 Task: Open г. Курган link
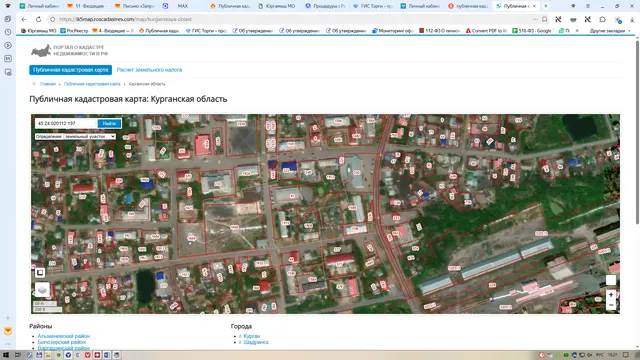tap(249, 336)
